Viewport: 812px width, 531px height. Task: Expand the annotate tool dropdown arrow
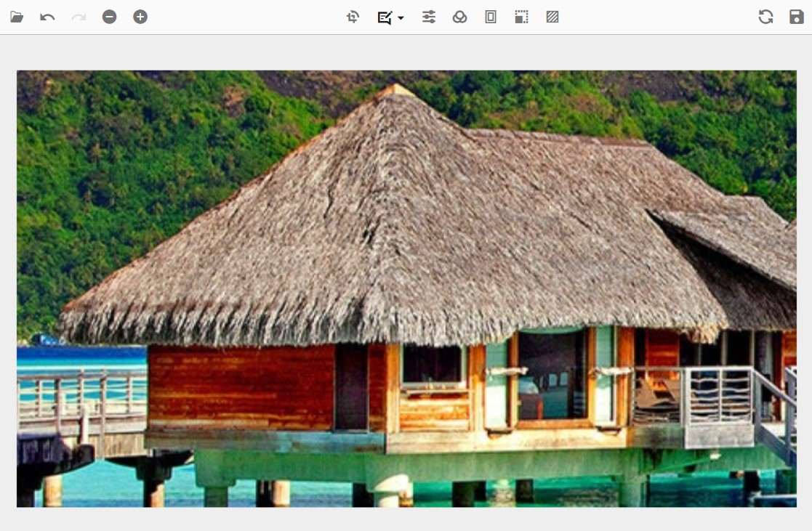point(401,17)
